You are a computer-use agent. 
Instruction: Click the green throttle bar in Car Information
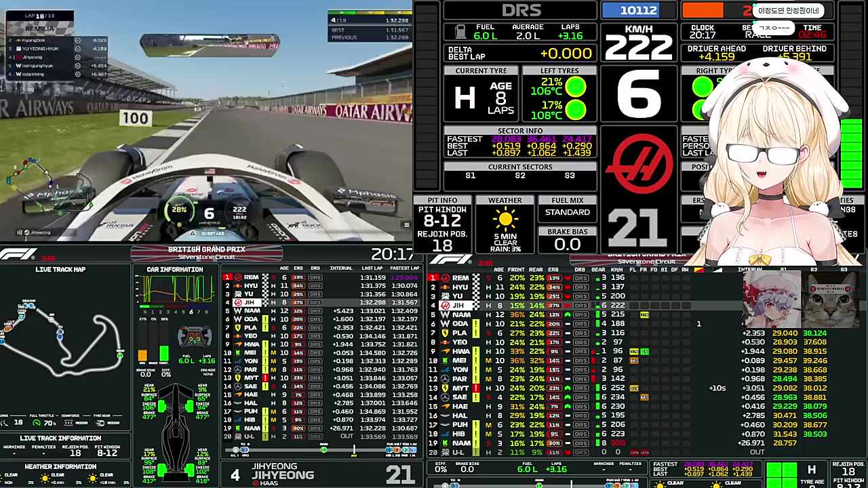(x=164, y=353)
